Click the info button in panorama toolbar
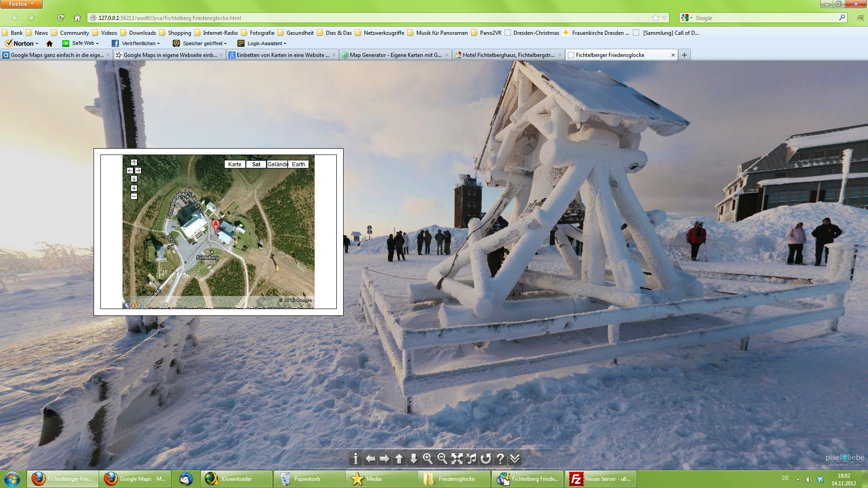The width and height of the screenshot is (868, 488). 355,459
